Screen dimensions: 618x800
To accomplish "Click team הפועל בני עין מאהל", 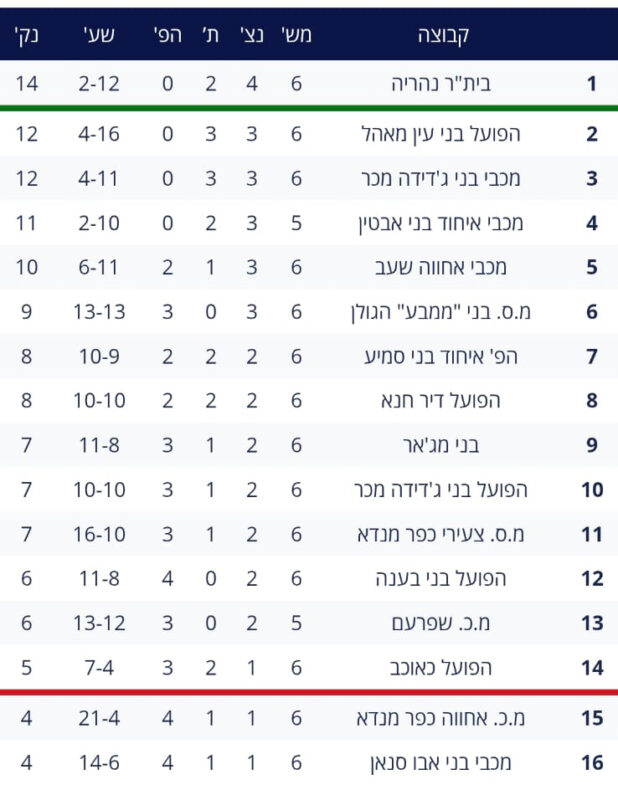I will point(441,133).
